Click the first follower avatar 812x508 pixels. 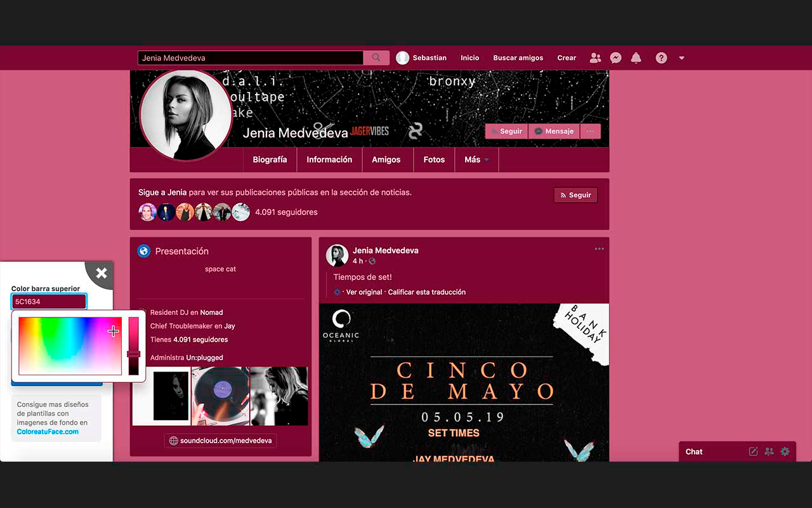147,212
